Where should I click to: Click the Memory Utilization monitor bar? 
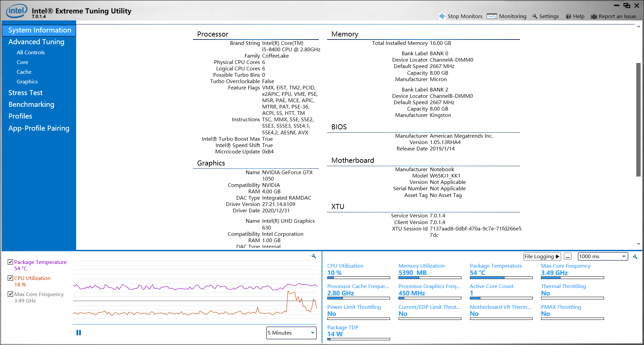coord(430,278)
